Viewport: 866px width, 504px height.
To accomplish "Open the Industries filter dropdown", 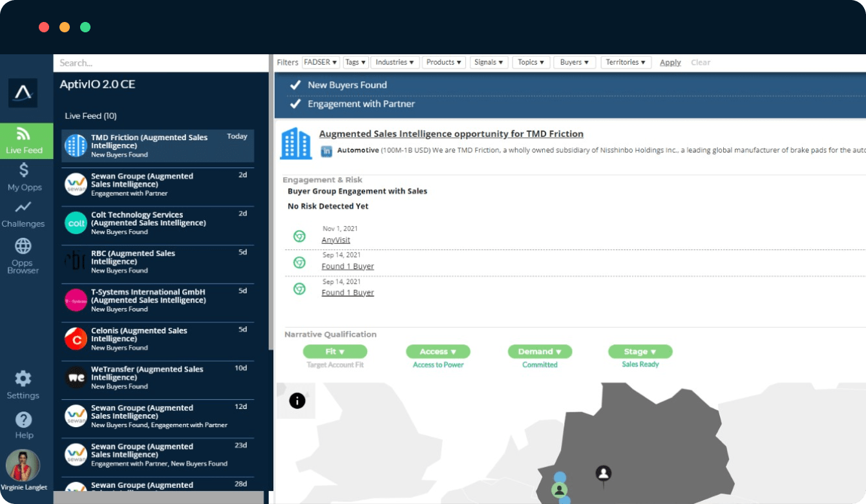I will (396, 63).
